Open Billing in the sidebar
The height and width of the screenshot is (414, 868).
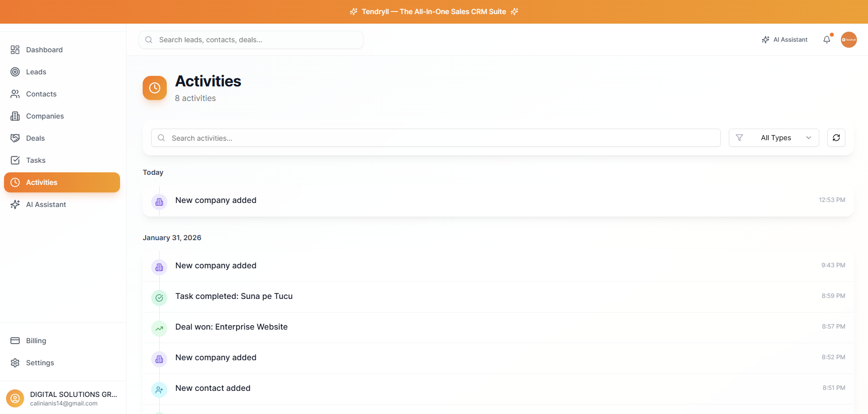[x=36, y=341]
